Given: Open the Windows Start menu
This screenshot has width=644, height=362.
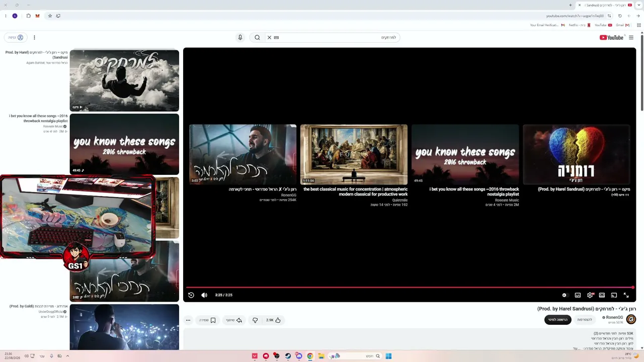Looking at the screenshot, I should 388,356.
